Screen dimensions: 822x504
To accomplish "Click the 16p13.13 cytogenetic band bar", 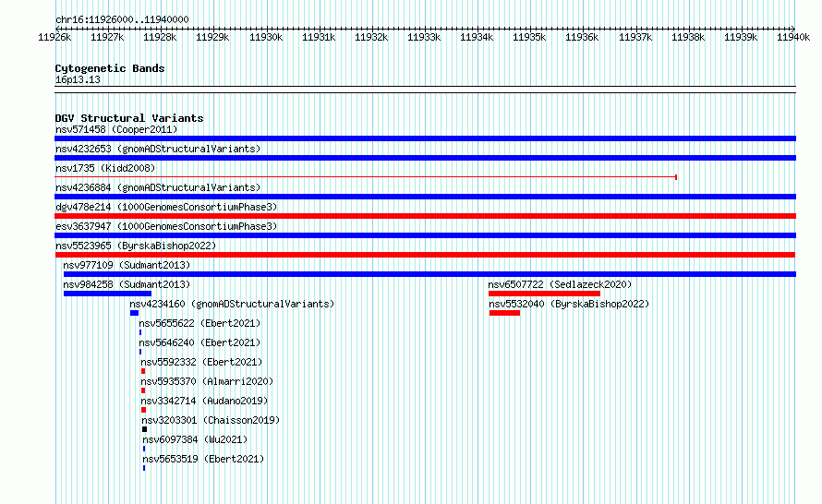I will [425, 90].
